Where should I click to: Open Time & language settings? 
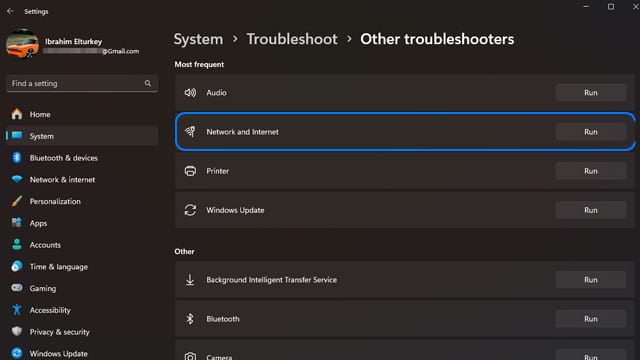[82, 267]
